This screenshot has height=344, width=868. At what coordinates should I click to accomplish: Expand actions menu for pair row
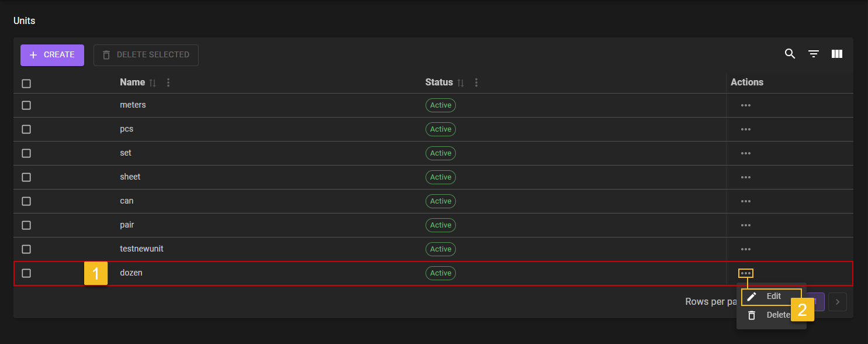coord(745,225)
